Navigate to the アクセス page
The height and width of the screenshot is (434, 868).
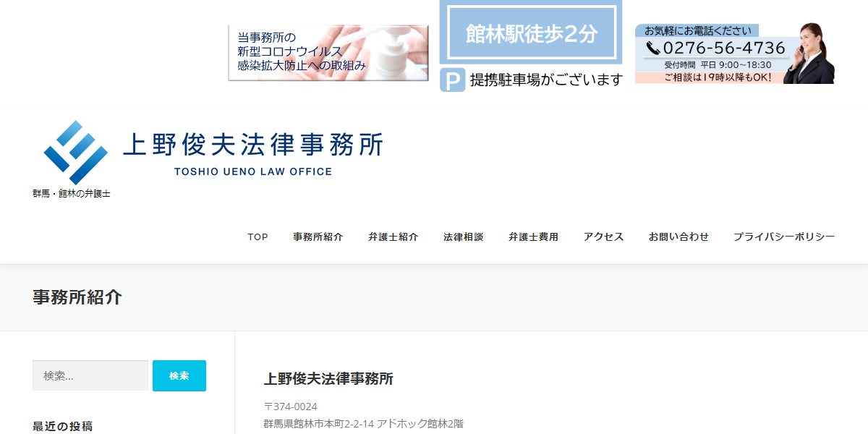pyautogui.click(x=603, y=237)
